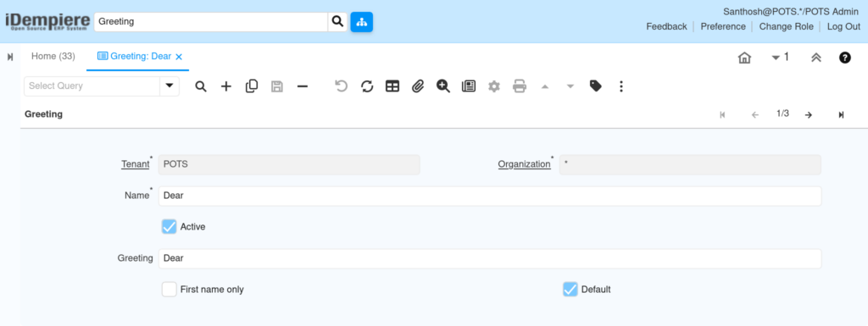Jump to the first record
868x326 pixels.
(722, 115)
